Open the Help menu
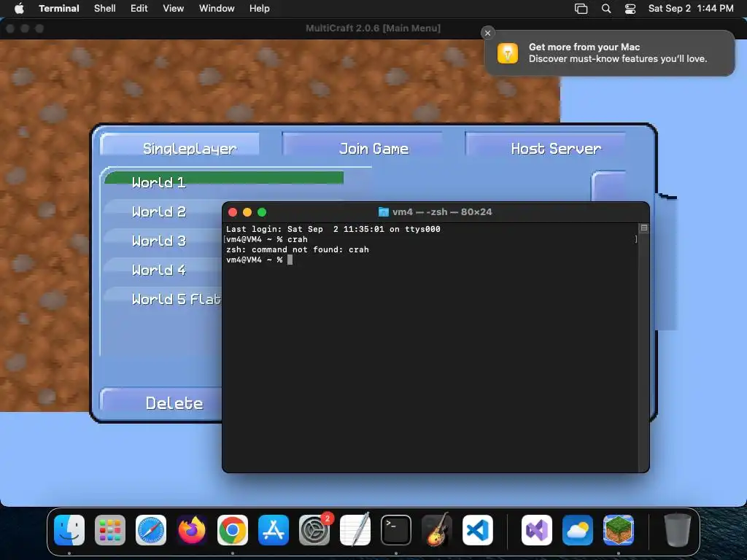 tap(260, 8)
